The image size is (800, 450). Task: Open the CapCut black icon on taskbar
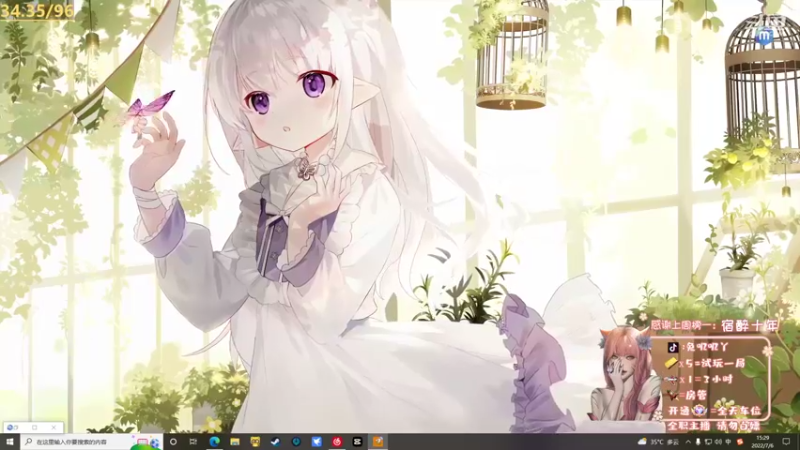pos(357,441)
